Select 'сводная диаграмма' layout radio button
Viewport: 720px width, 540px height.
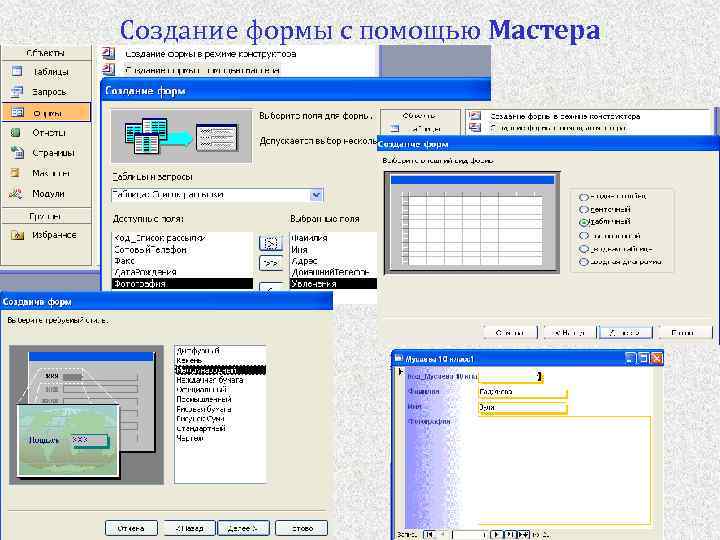[584, 262]
